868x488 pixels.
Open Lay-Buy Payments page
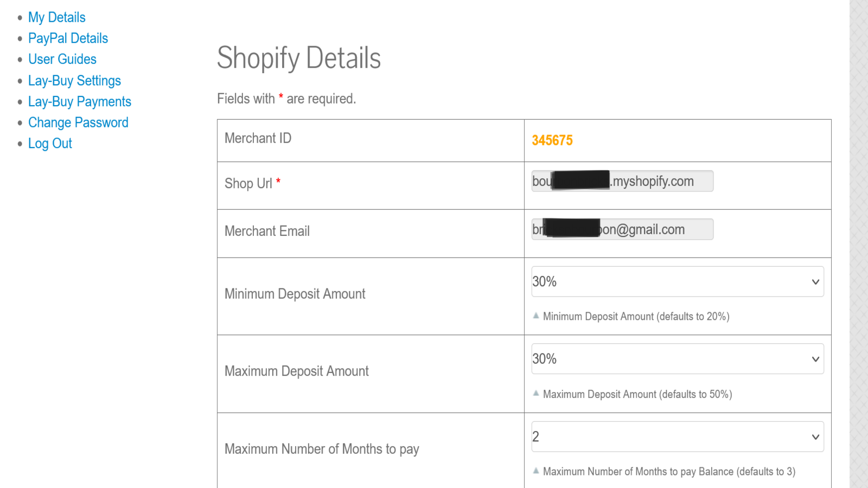(x=79, y=102)
